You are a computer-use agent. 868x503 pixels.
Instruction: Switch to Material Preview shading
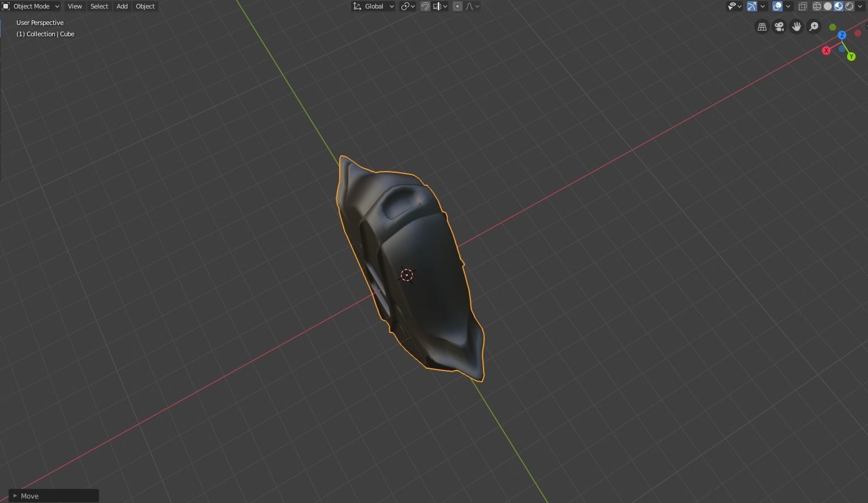click(x=839, y=6)
